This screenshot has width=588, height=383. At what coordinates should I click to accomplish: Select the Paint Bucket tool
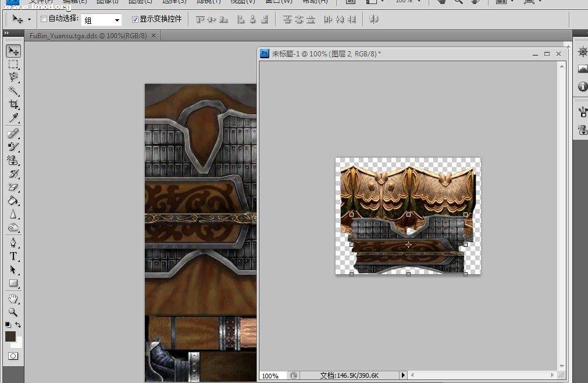click(x=13, y=201)
